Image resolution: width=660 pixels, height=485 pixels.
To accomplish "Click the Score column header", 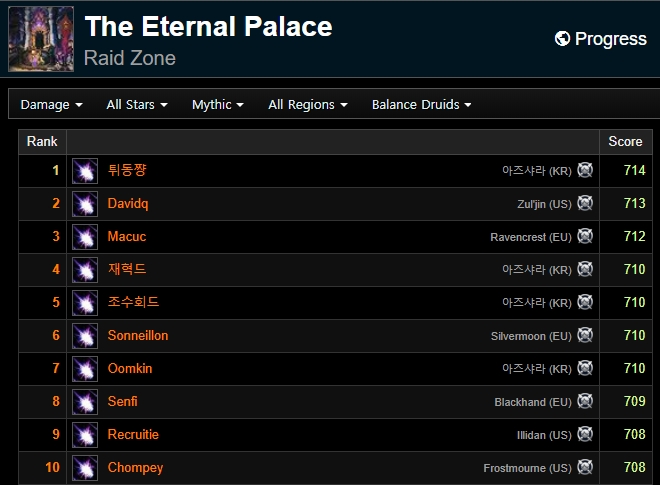I will 625,141.
